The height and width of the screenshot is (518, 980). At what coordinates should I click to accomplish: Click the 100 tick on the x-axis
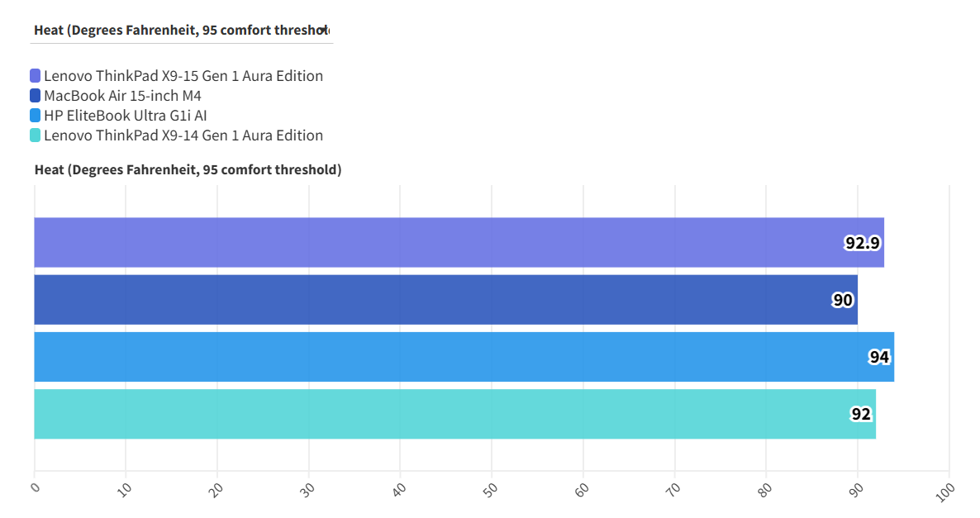[947, 490]
